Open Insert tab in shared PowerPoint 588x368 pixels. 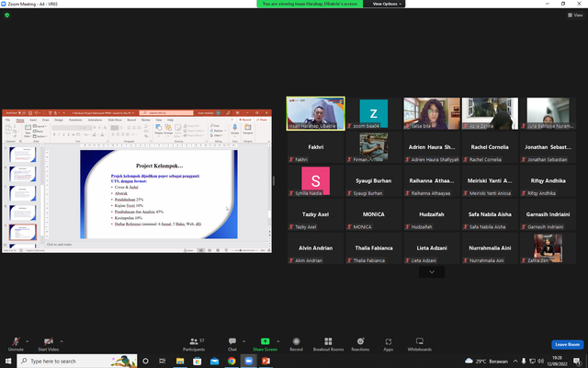[x=33, y=120]
